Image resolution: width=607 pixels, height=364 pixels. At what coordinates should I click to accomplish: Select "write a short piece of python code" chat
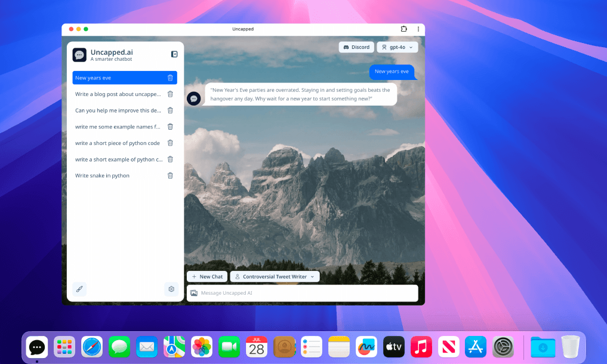(x=118, y=143)
